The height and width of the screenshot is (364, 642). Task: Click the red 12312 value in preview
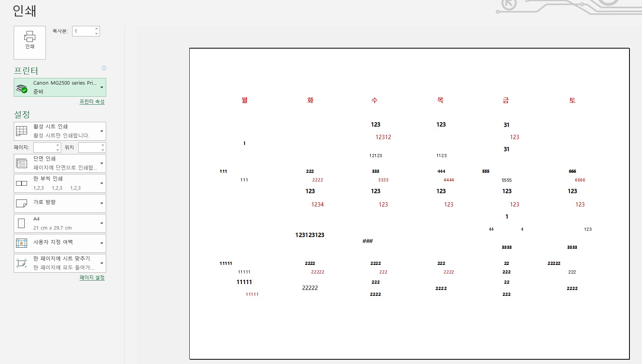coord(383,137)
